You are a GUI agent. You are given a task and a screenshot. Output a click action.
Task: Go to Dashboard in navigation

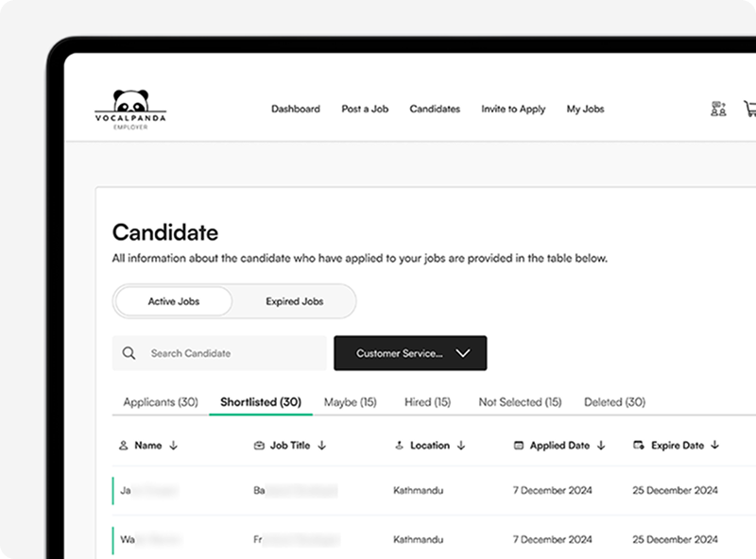(296, 110)
